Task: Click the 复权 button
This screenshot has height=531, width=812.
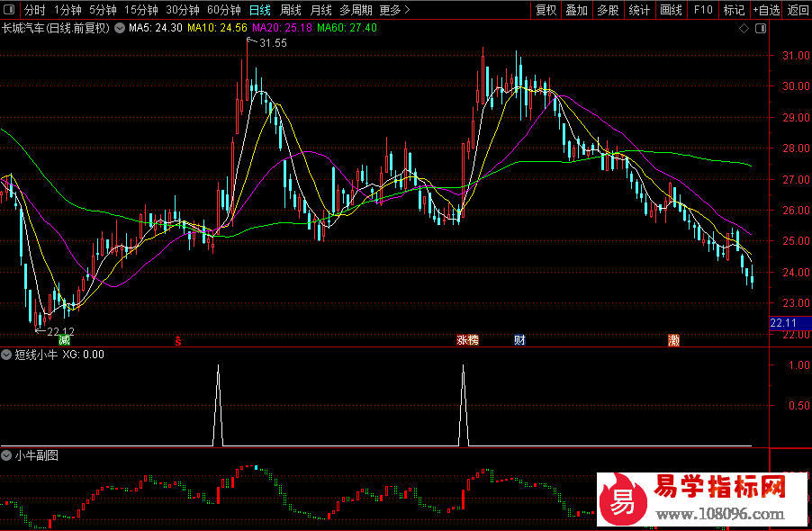Action: [546, 10]
